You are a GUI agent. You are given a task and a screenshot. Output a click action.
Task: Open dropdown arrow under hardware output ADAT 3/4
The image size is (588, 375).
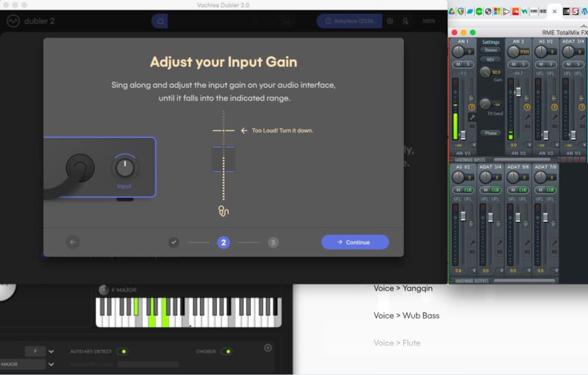coord(501,271)
